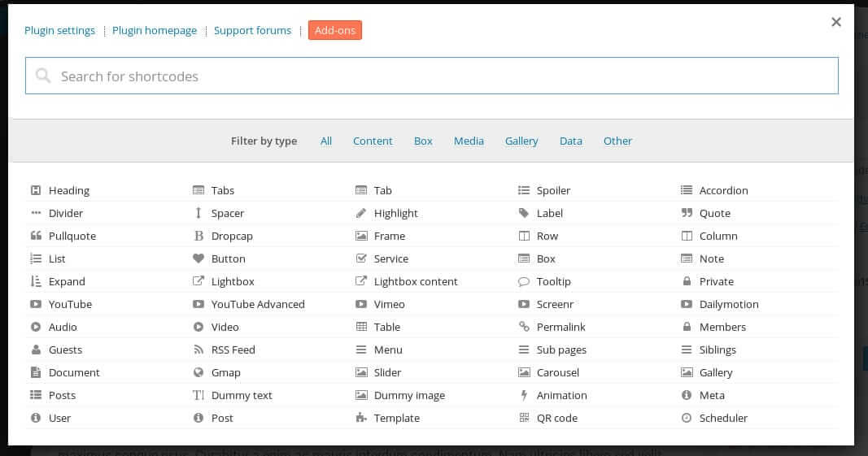The image size is (868, 456).
Task: Open the Add-ons button
Action: [x=335, y=30]
